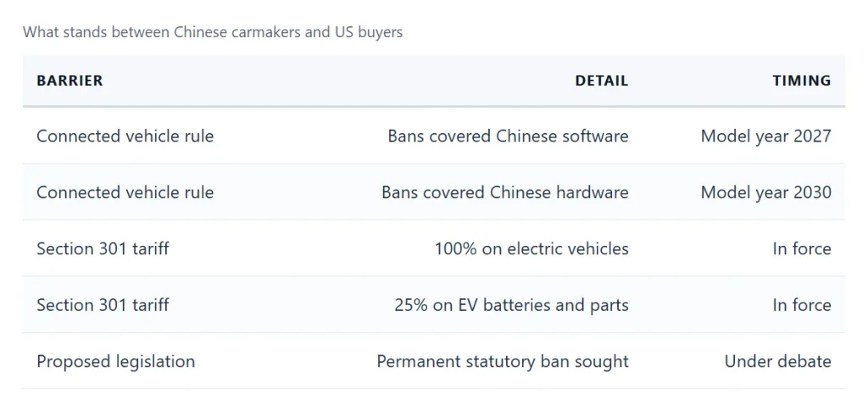
Task: Click Bans covered Chinese hardware cell
Action: 505,192
